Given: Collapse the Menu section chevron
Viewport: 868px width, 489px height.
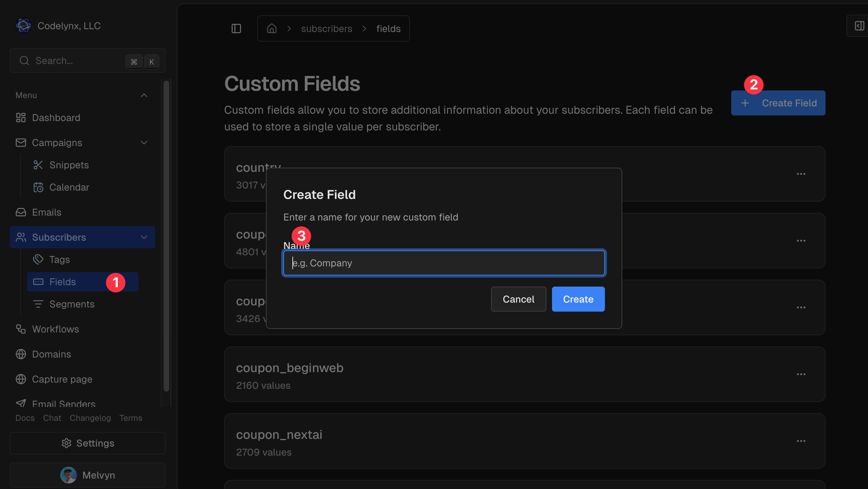Looking at the screenshot, I should point(144,95).
